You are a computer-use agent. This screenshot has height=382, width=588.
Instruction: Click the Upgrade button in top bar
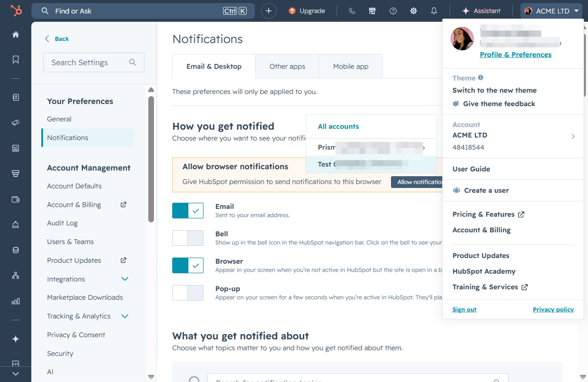coord(307,11)
